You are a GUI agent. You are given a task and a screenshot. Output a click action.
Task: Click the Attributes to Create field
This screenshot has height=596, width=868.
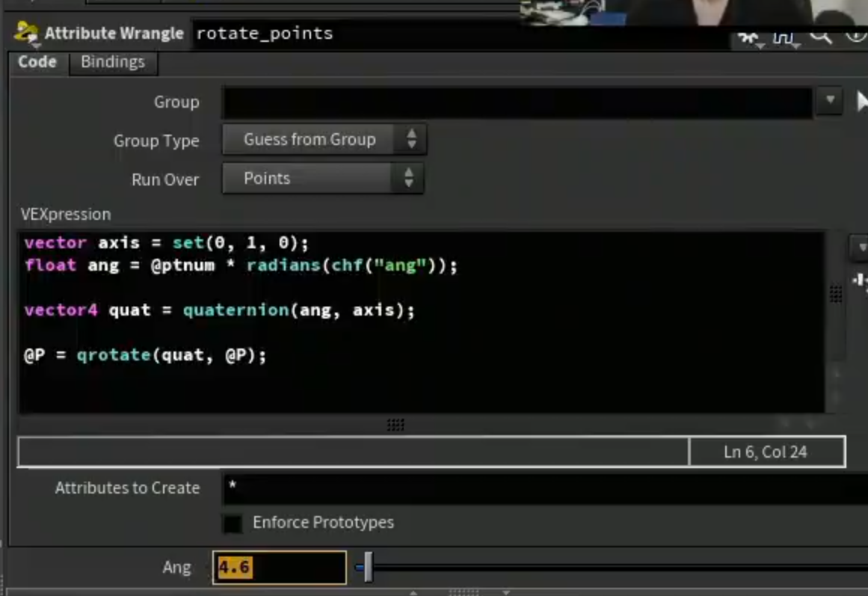coord(545,488)
